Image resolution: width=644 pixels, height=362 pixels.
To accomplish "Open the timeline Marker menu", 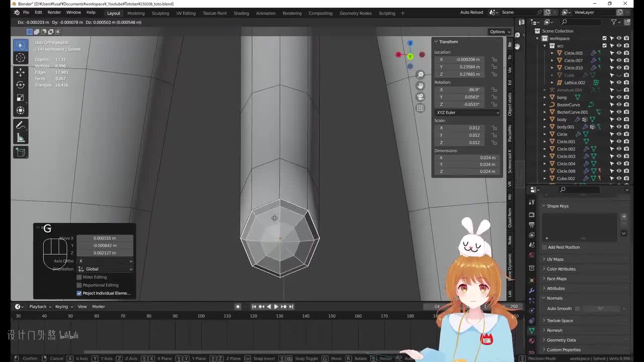I will point(98,307).
